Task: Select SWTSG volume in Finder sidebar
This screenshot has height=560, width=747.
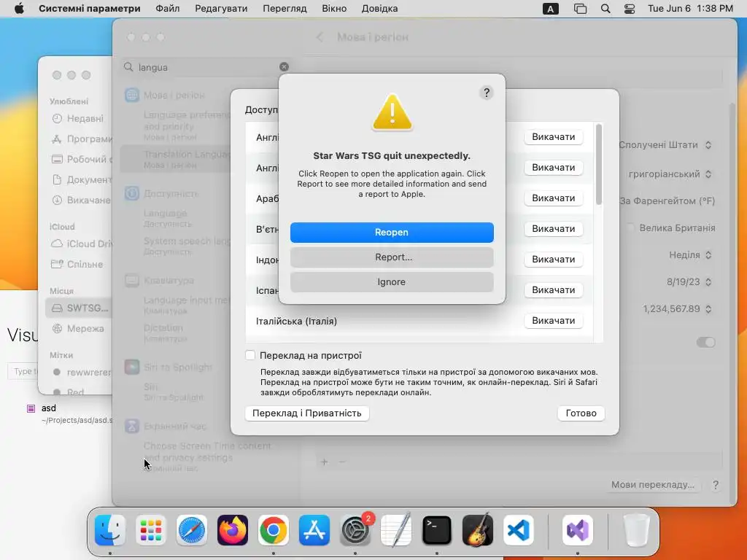Action: coord(79,308)
